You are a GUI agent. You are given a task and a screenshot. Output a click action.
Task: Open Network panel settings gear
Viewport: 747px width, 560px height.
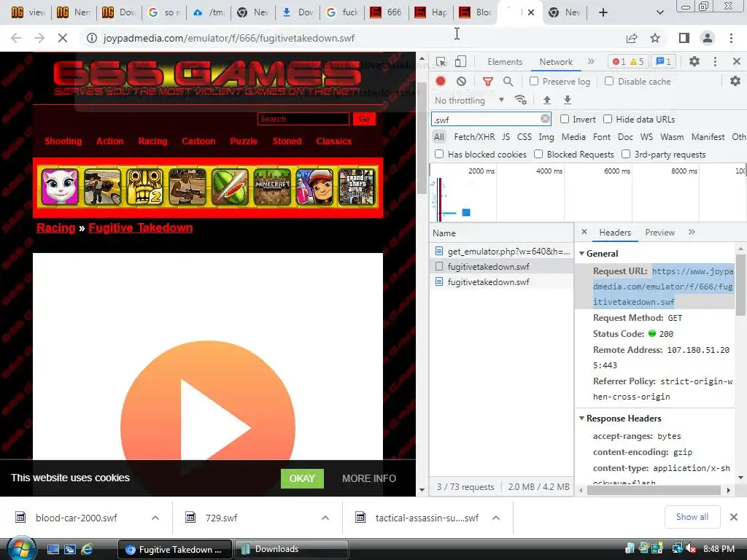(735, 81)
